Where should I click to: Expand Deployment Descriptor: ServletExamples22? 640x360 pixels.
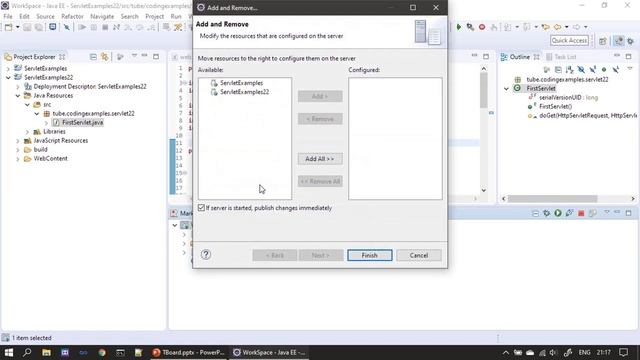pyautogui.click(x=18, y=87)
